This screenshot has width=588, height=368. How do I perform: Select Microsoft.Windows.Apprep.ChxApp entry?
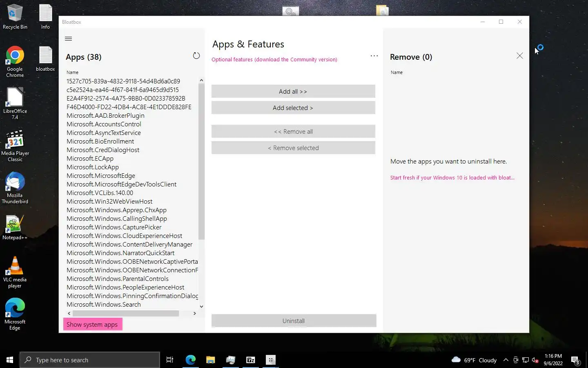(116, 210)
